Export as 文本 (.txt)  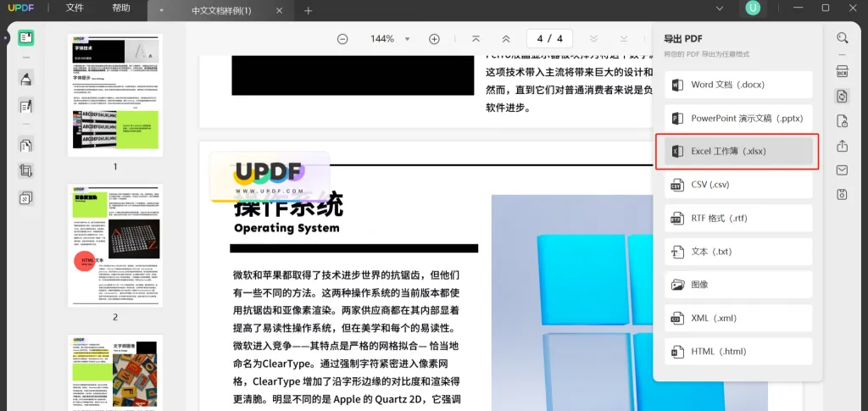click(x=738, y=252)
